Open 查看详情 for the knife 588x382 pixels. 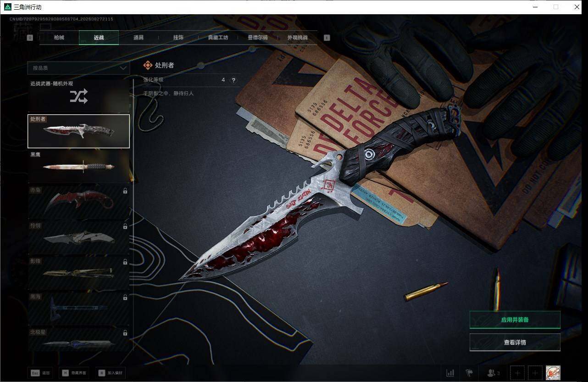click(x=515, y=342)
